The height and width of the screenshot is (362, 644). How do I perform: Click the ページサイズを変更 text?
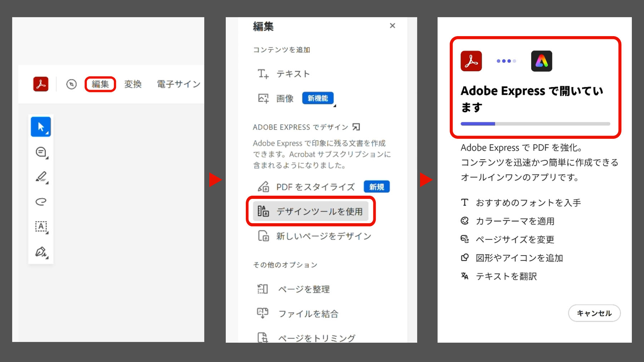pos(515,239)
